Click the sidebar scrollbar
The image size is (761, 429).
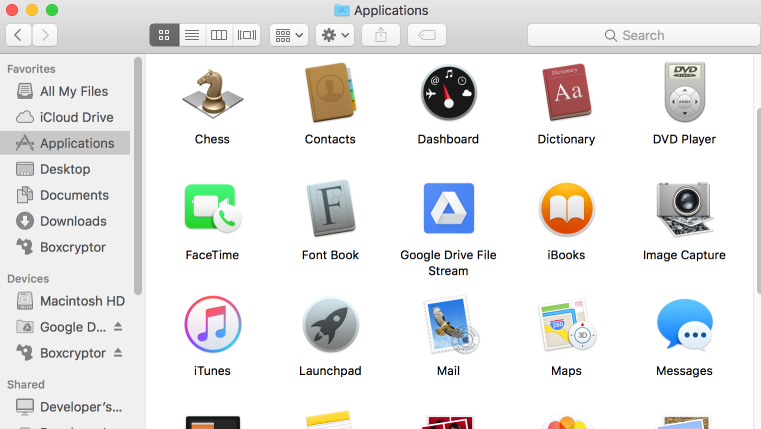[x=138, y=176]
